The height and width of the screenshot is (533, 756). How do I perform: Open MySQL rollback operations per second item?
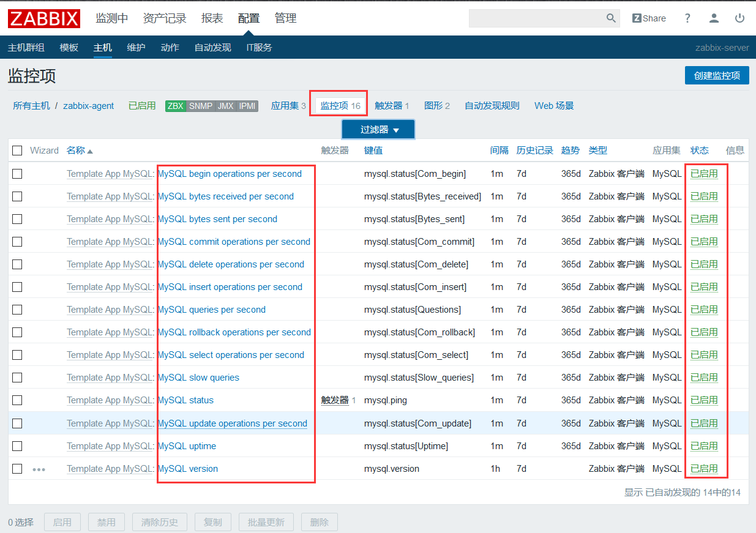click(234, 332)
